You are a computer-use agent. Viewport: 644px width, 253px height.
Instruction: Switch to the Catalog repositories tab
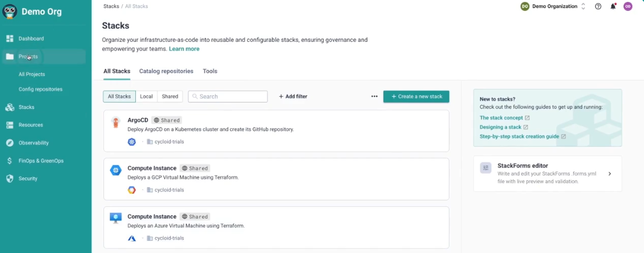(166, 71)
